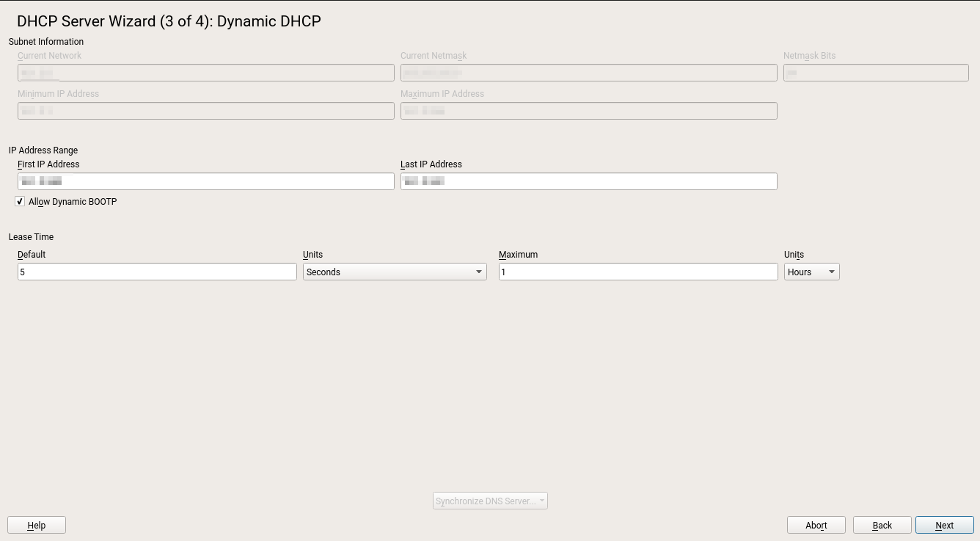Select the Maximum lease time input
980x541 pixels.
(x=637, y=271)
